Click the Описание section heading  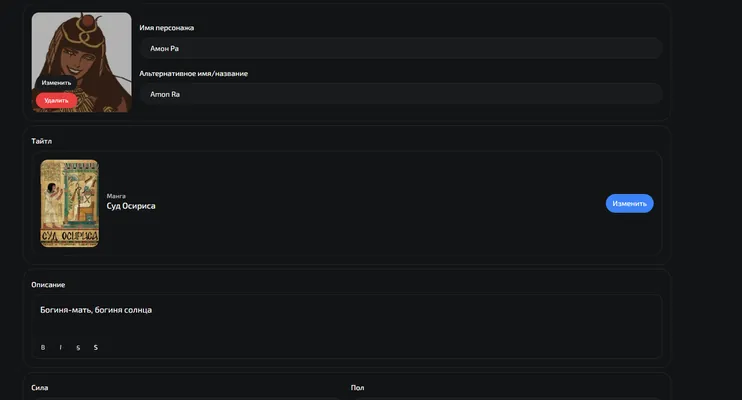pyautogui.click(x=48, y=284)
